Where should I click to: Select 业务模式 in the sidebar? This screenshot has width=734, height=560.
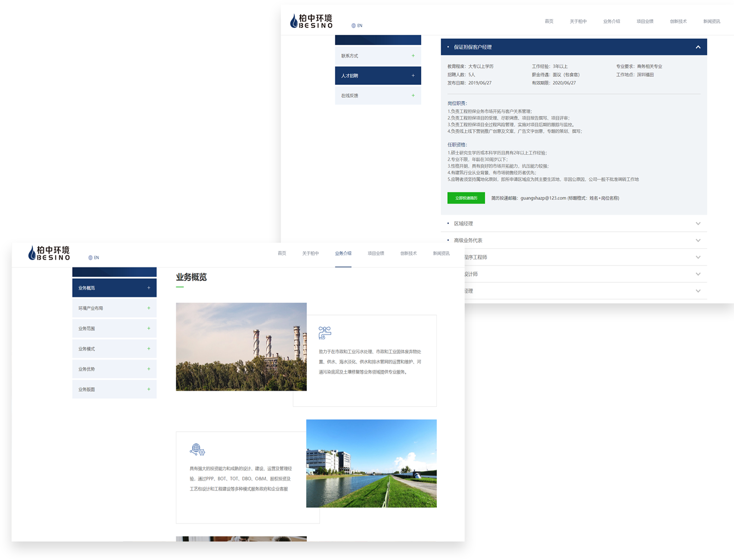(114, 349)
